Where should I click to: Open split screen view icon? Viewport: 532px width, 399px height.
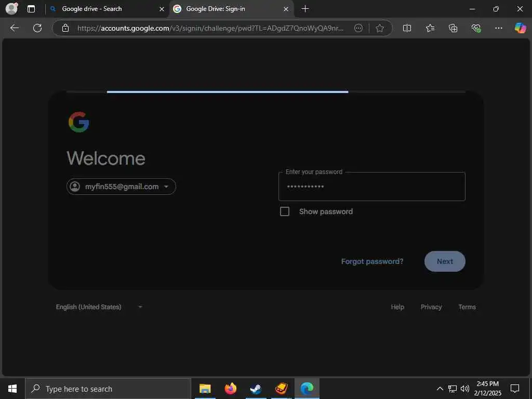coord(407,28)
